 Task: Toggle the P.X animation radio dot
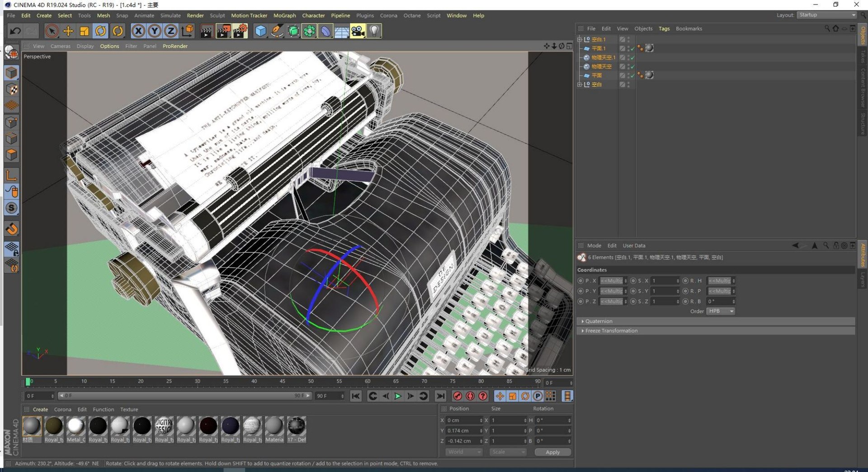580,281
